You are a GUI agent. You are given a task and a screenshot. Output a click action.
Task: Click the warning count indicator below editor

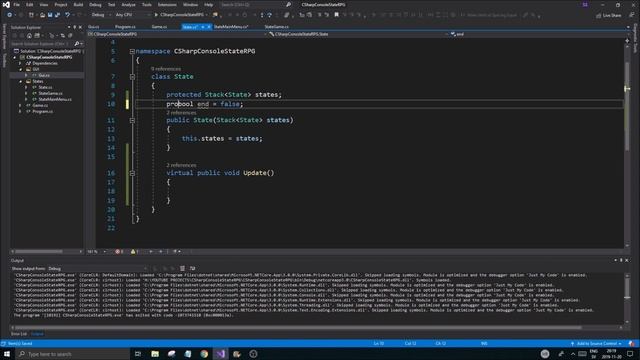[134, 252]
